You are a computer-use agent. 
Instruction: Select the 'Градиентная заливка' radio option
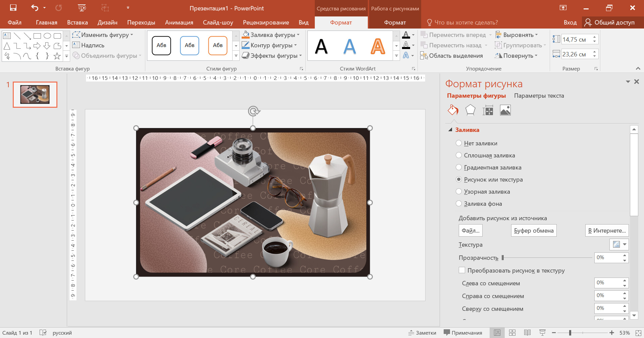tap(459, 167)
